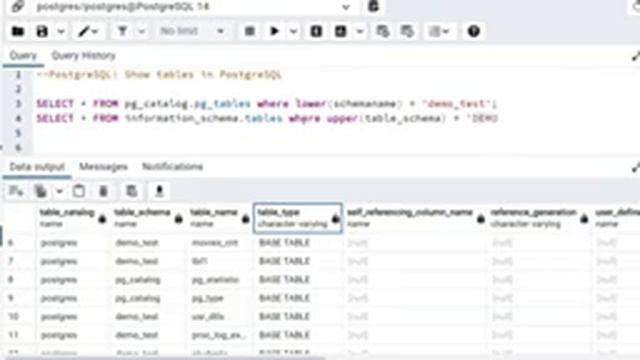Open the Messages tab
Viewport: 640px width, 360px height.
click(103, 167)
